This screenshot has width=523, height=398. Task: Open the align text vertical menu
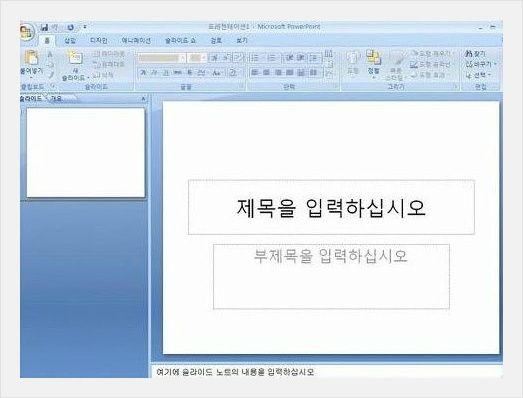tap(329, 65)
